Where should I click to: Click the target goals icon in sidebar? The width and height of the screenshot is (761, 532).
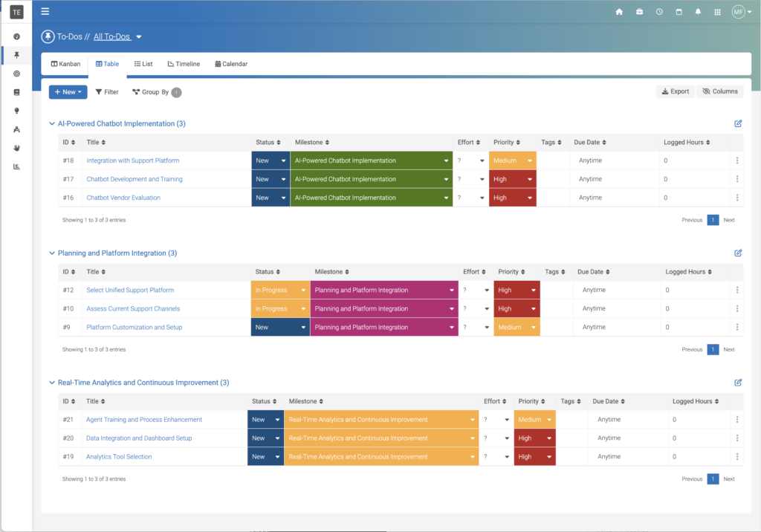point(16,74)
